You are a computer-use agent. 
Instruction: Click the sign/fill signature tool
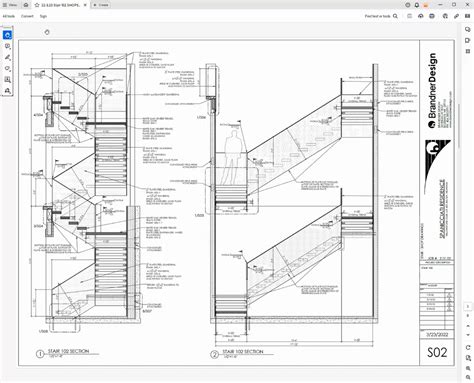coord(8,90)
